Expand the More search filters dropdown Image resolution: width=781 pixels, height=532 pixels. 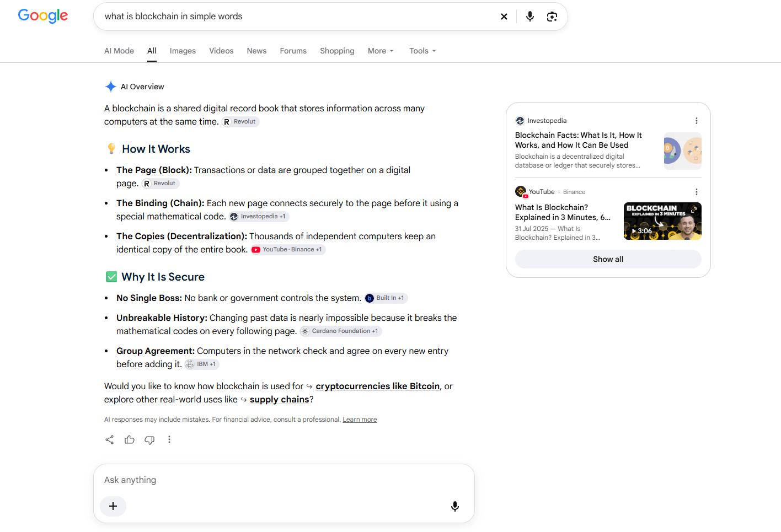(381, 51)
